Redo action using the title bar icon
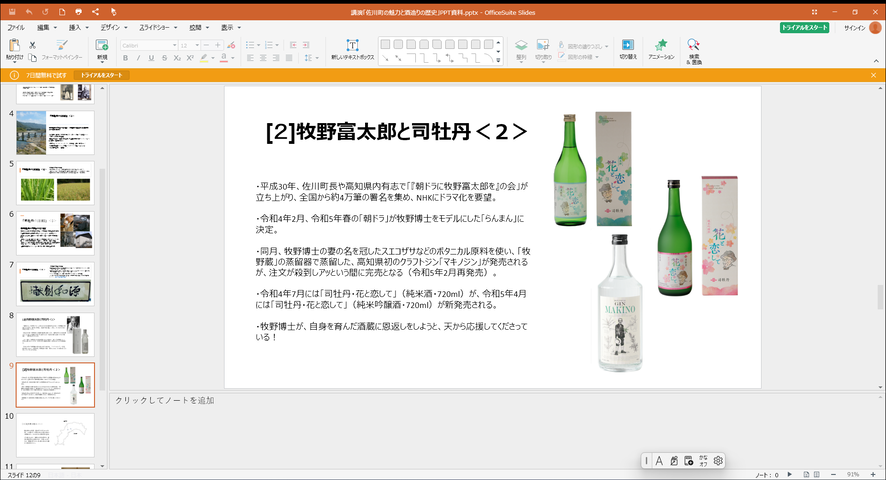Image resolution: width=886 pixels, height=480 pixels. (45, 12)
